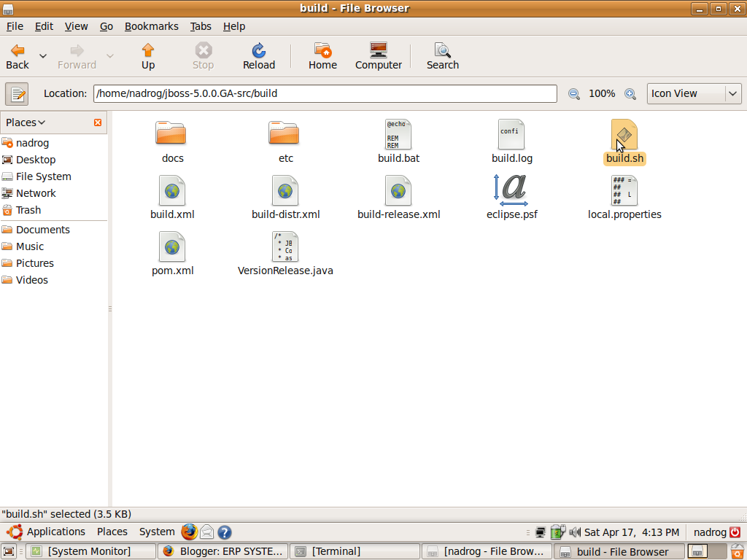This screenshot has height=560, width=747.
Task: Zoom in using the magnifier icon
Action: pos(630,93)
